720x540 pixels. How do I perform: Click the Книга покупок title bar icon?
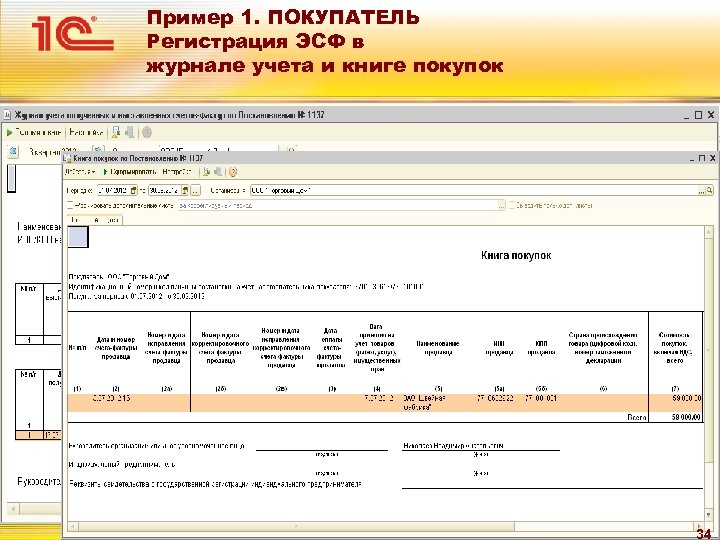68,158
